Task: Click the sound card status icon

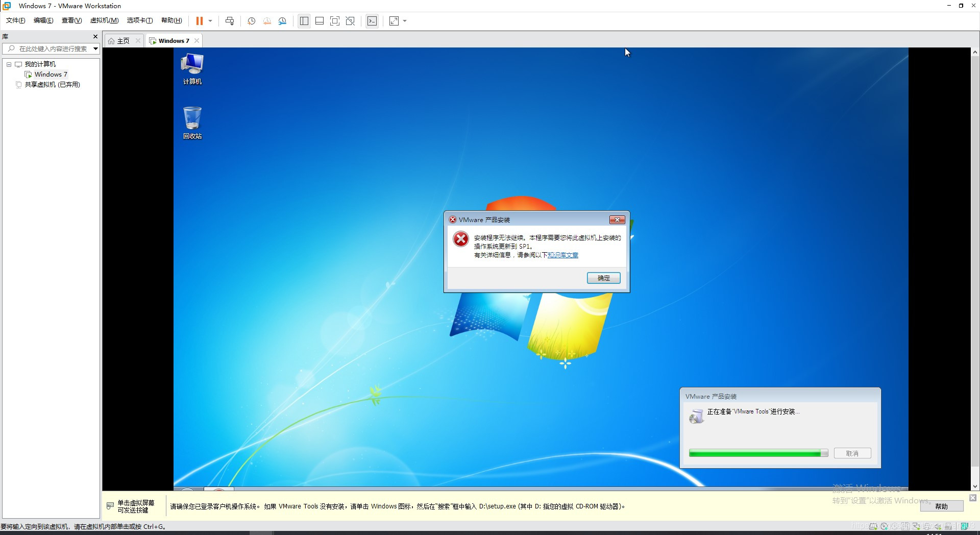Action: click(938, 526)
